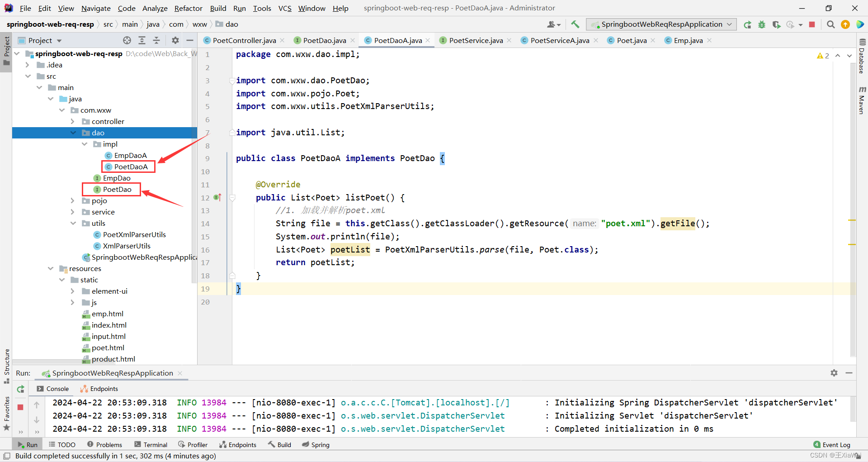
Task: Switch to Emp.java tab
Action: [688, 40]
